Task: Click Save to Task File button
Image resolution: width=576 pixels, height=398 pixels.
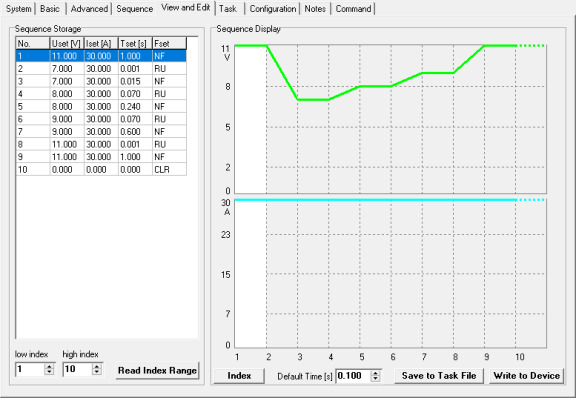Action: pyautogui.click(x=439, y=376)
